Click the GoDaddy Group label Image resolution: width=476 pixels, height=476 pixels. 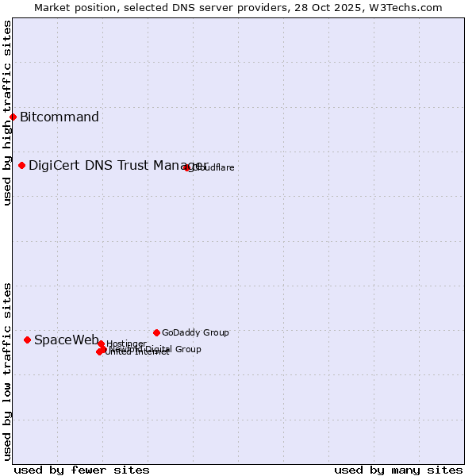tap(195, 332)
